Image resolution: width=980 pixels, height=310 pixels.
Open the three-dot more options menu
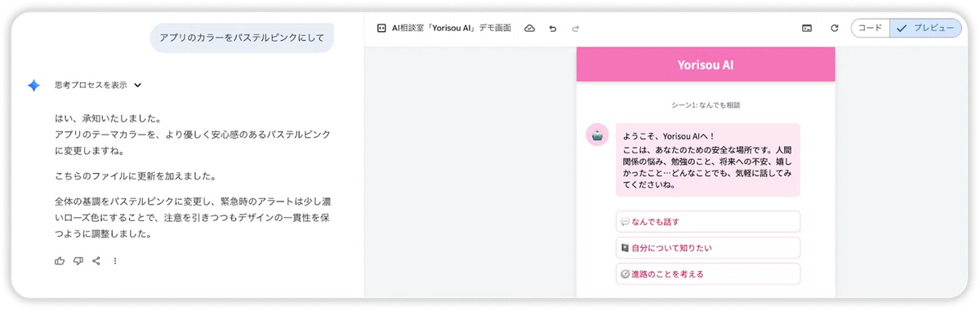coord(115,261)
